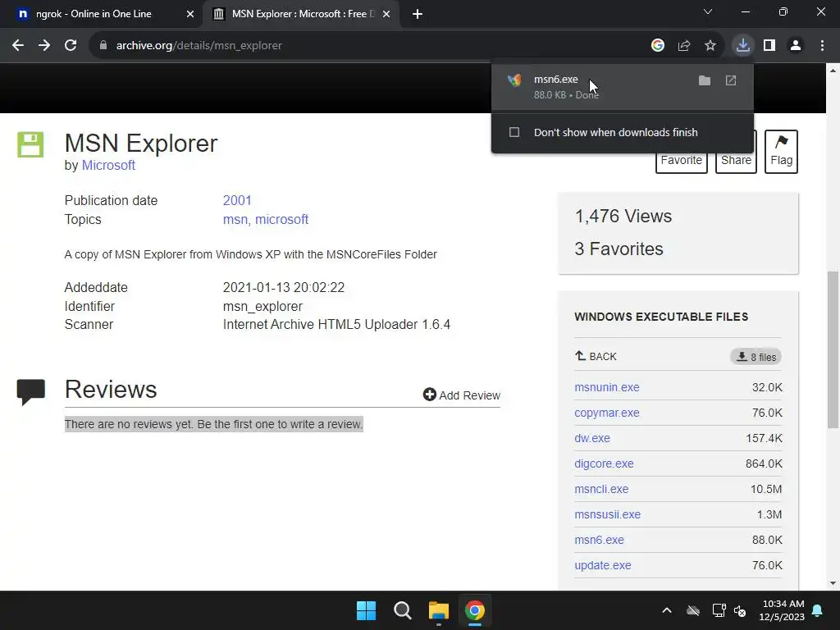Download all 8 files
The width and height of the screenshot is (840, 630).
tap(756, 357)
